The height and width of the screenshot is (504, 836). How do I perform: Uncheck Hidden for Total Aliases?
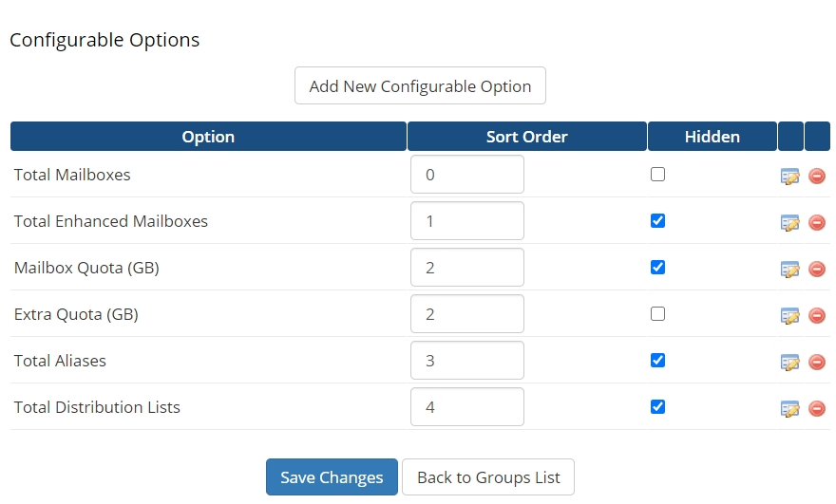coord(658,360)
